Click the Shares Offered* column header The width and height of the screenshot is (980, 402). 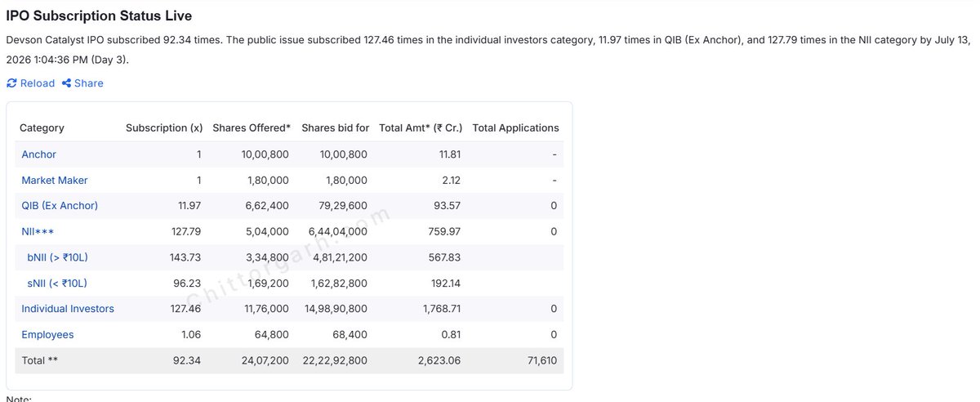pos(252,128)
